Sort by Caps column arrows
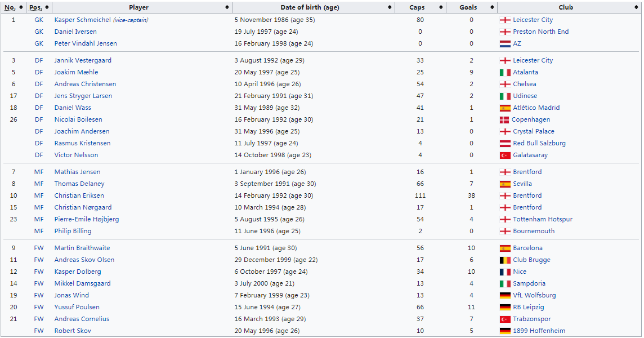 [441, 7]
